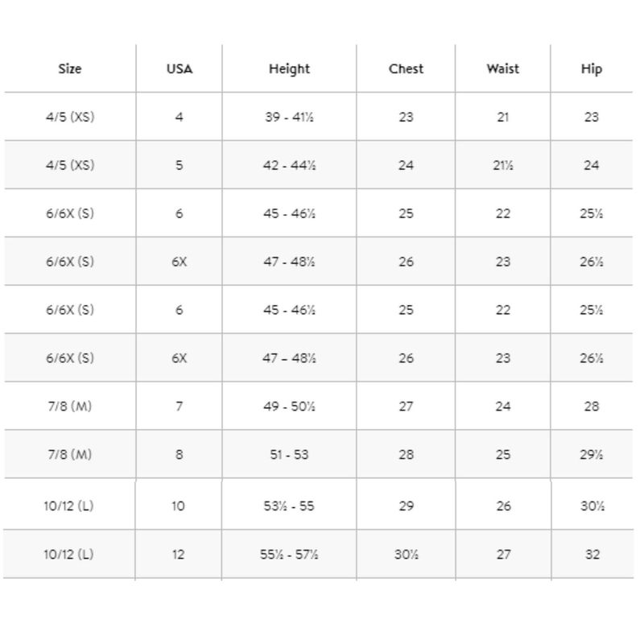
Task: Select the Height column header
Action: pos(289,68)
